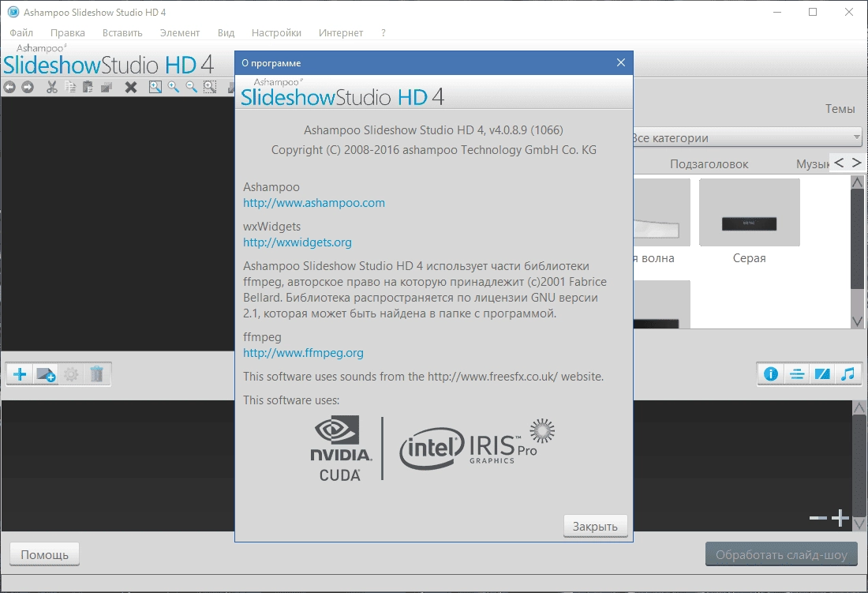The width and height of the screenshot is (868, 593).
Task: Click the text lines subtitle icon
Action: coord(797,374)
